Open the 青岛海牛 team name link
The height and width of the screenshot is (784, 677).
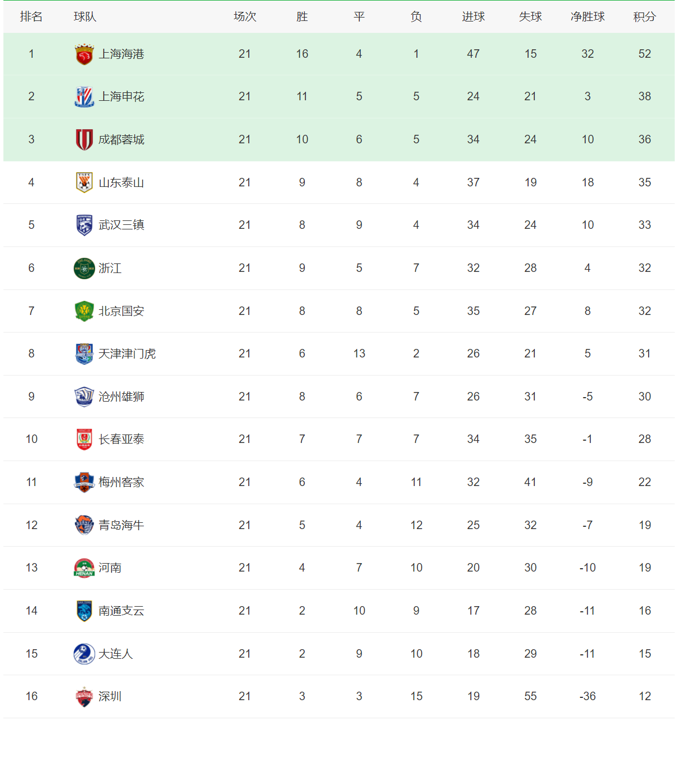click(121, 525)
